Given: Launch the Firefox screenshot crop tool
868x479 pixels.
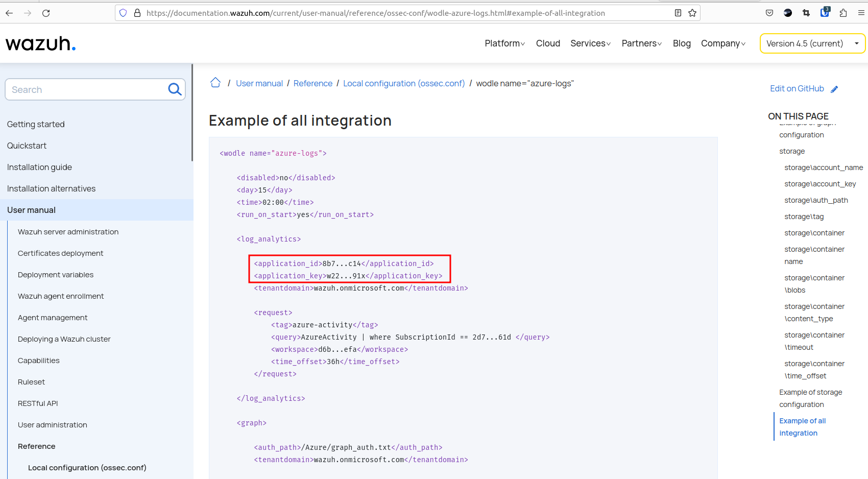Looking at the screenshot, I should (806, 13).
